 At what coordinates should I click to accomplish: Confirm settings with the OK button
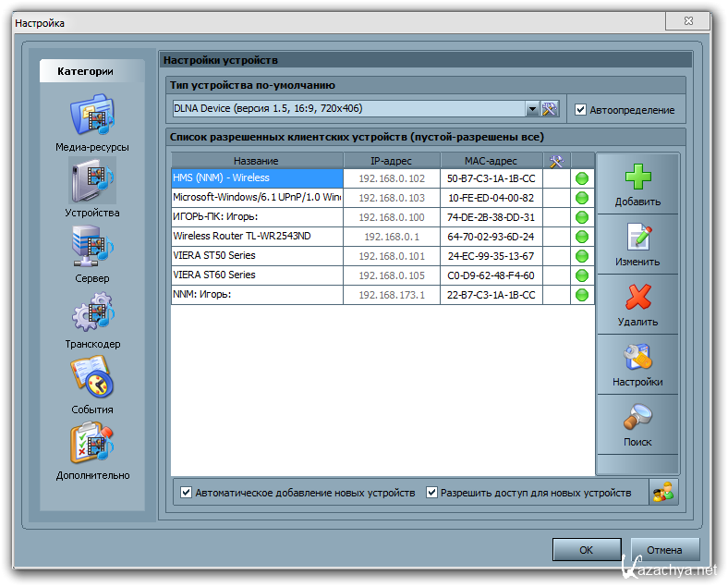tap(587, 549)
